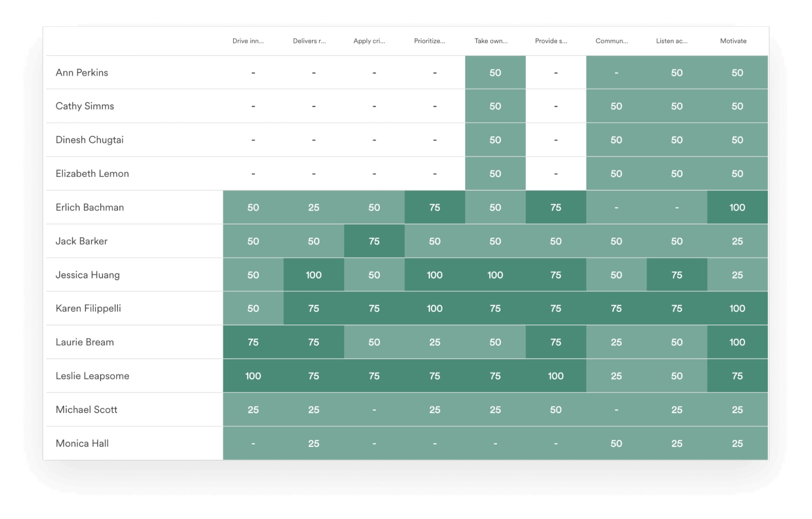The height and width of the screenshot is (519, 812).
Task: Select the Apply cri... column header
Action: tap(369, 41)
